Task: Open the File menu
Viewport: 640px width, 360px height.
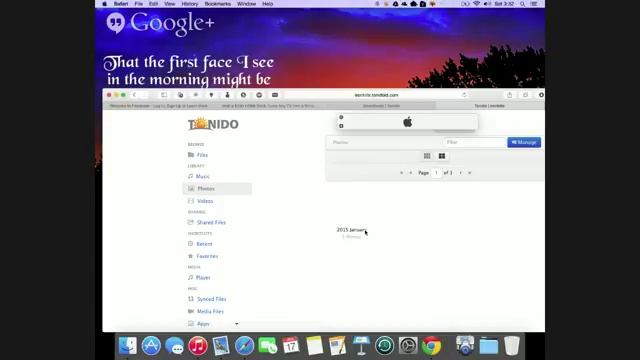Action: [139, 4]
